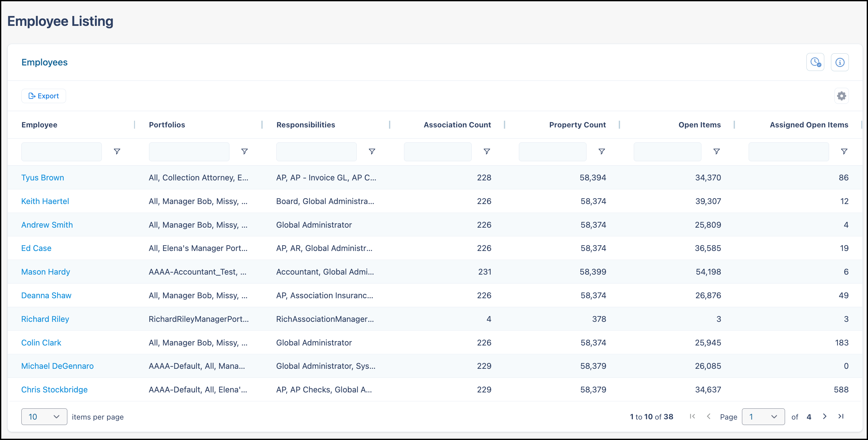Focus the Assigned Open Items filter field
The height and width of the screenshot is (440, 868).
tap(789, 152)
